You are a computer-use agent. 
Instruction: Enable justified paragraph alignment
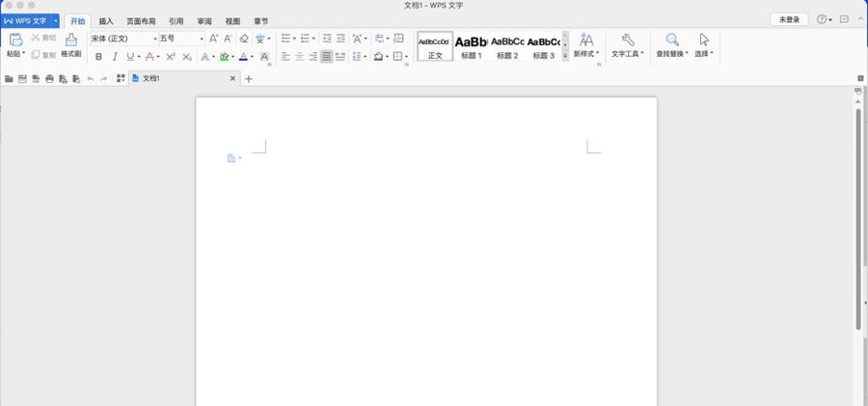coord(327,57)
